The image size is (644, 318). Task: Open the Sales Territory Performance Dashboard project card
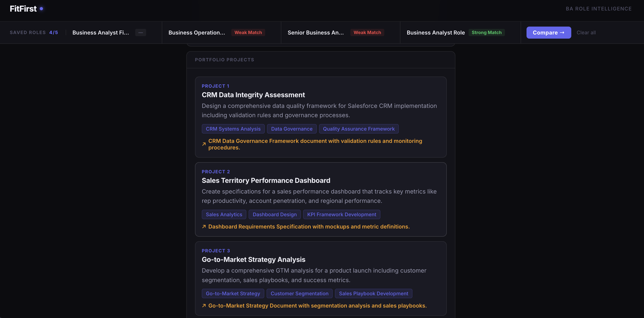pyautogui.click(x=266, y=180)
